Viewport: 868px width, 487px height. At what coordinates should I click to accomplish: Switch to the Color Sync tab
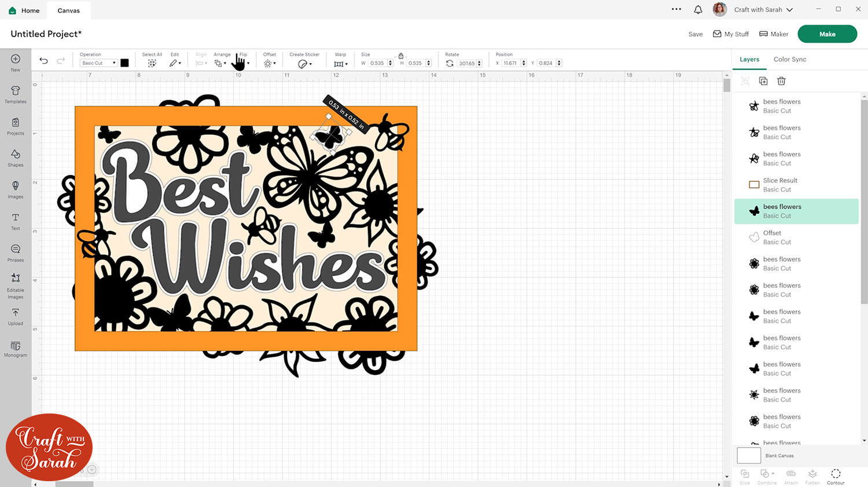(x=789, y=59)
